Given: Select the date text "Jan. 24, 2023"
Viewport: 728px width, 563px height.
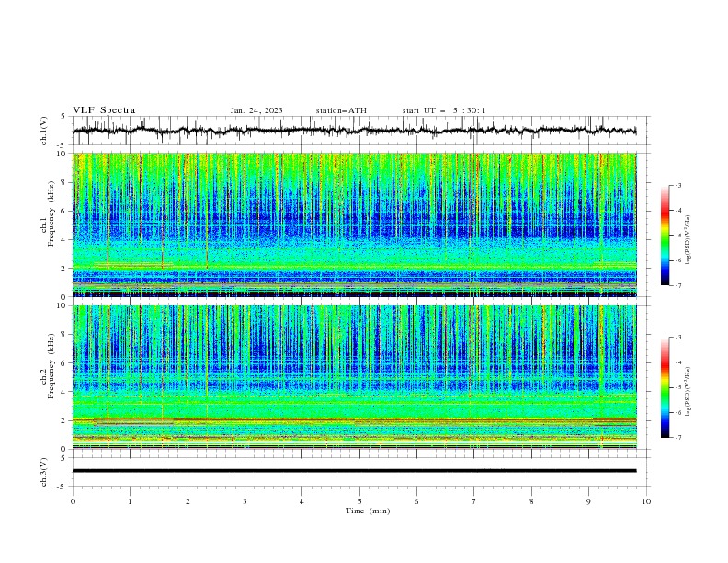Looking at the screenshot, I should tap(256, 110).
